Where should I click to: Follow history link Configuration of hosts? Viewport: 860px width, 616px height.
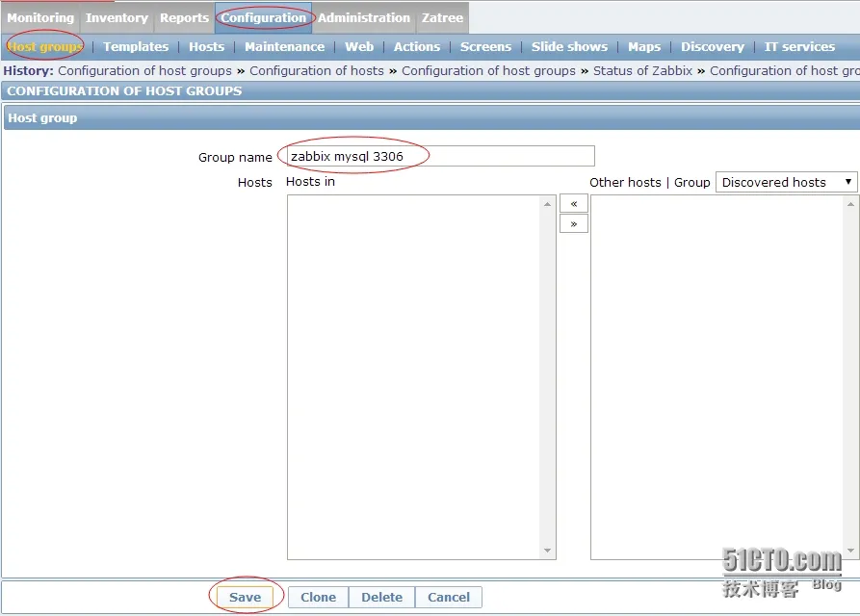pyautogui.click(x=317, y=70)
